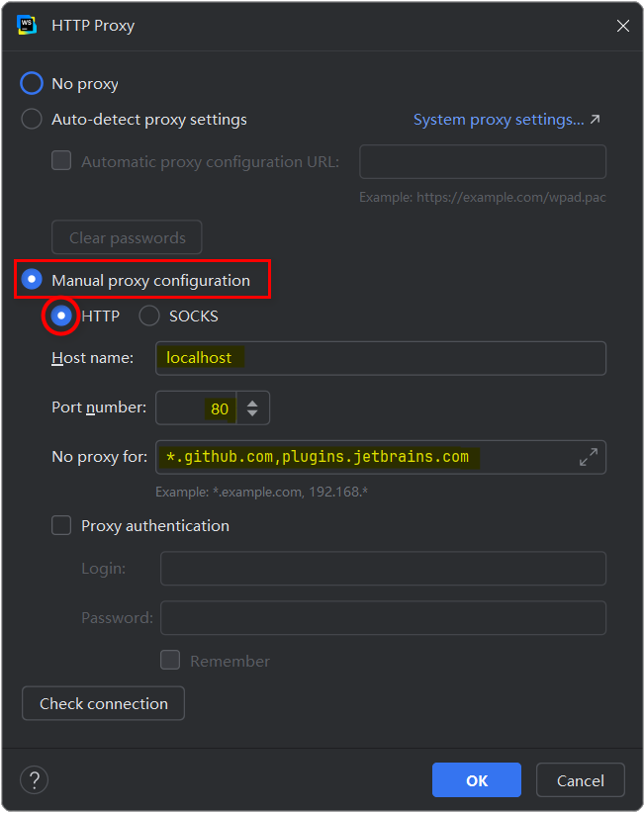The image size is (644, 813).
Task: Close the HTTP Proxy dialog
Action: [x=622, y=26]
